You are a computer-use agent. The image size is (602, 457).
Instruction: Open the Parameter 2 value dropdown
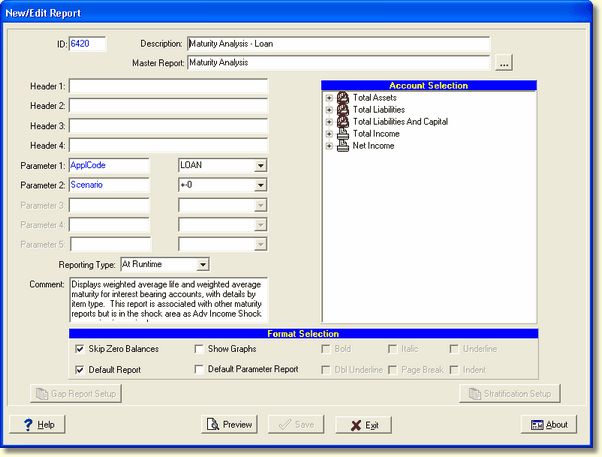(x=259, y=186)
